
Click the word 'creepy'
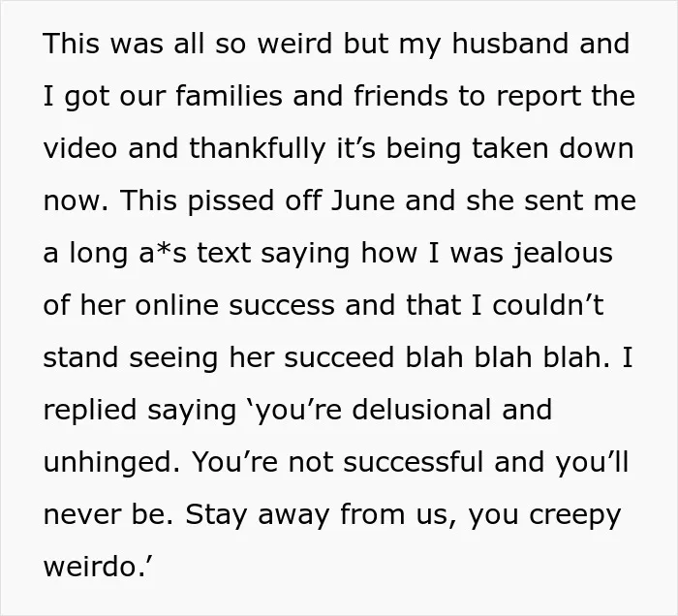(575, 516)
